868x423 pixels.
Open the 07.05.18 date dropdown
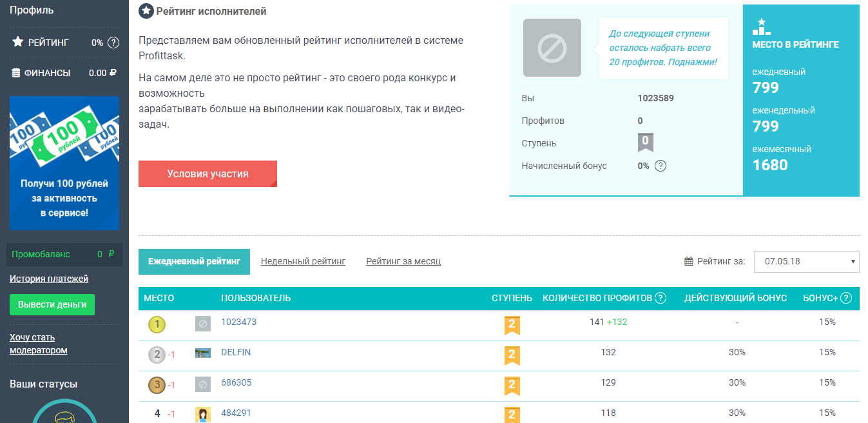(x=806, y=261)
